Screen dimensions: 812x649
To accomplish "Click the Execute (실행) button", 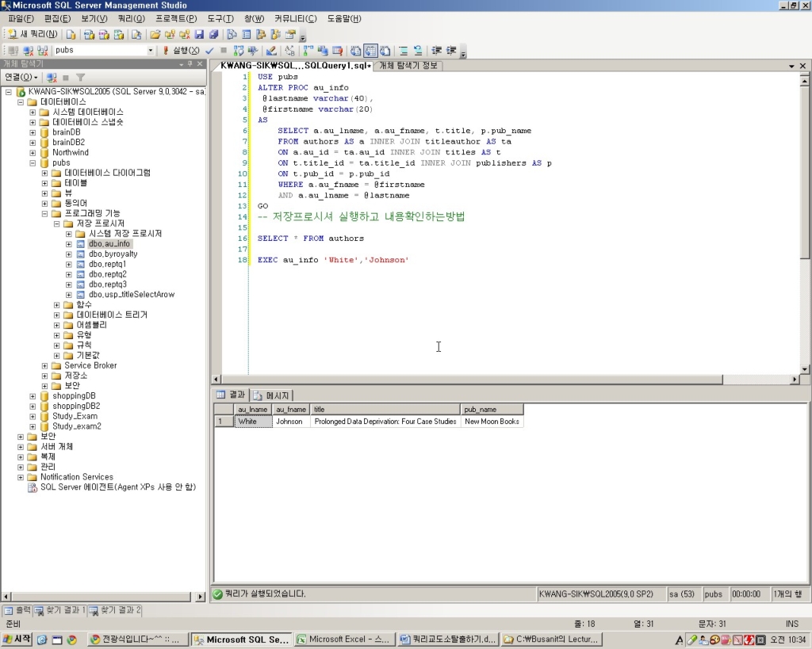I will 181,50.
